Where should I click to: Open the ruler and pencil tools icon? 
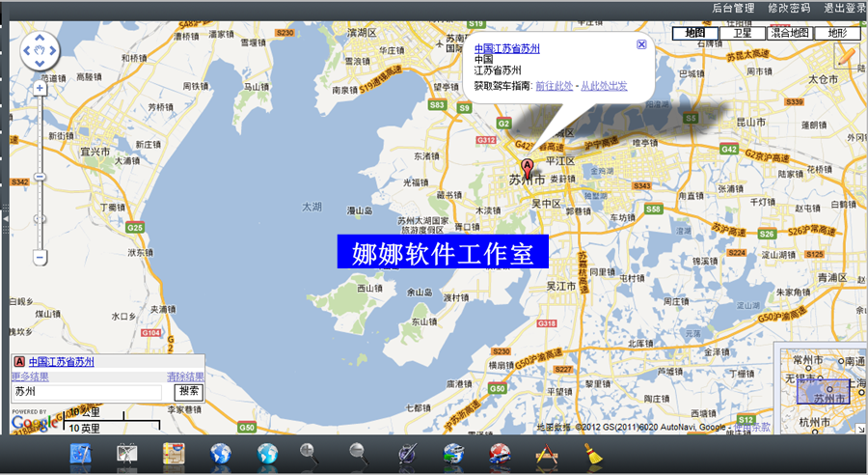pos(547,454)
